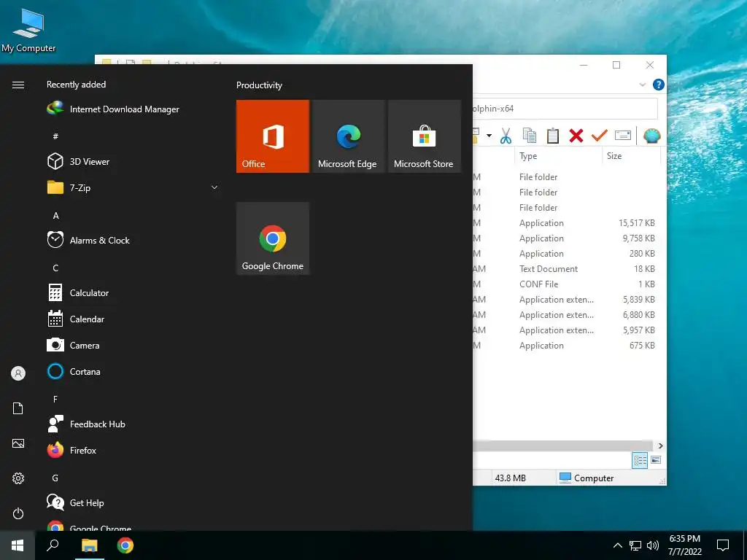Open Pictures icon in Start sidebar

(18, 443)
